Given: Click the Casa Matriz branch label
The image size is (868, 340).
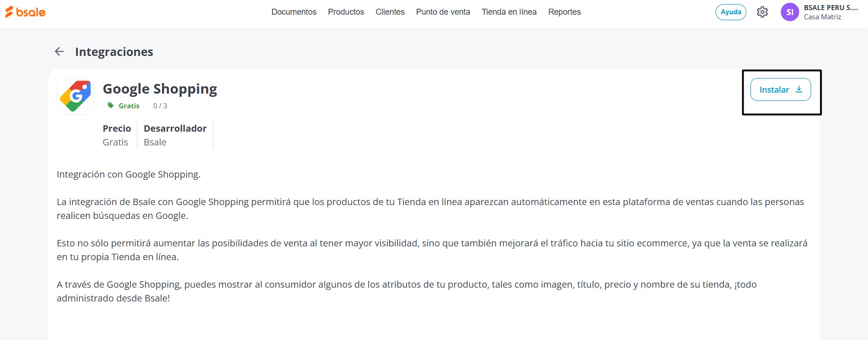Looking at the screenshot, I should (823, 17).
